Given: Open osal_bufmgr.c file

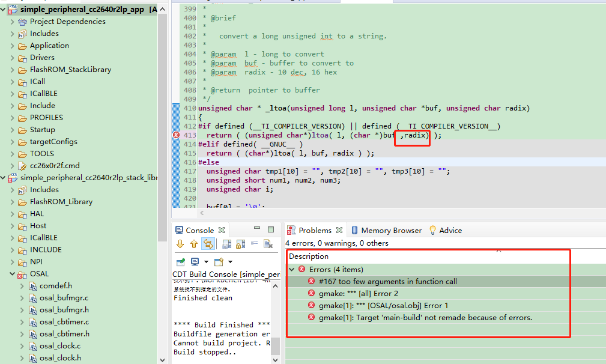Looking at the screenshot, I should [64, 297].
